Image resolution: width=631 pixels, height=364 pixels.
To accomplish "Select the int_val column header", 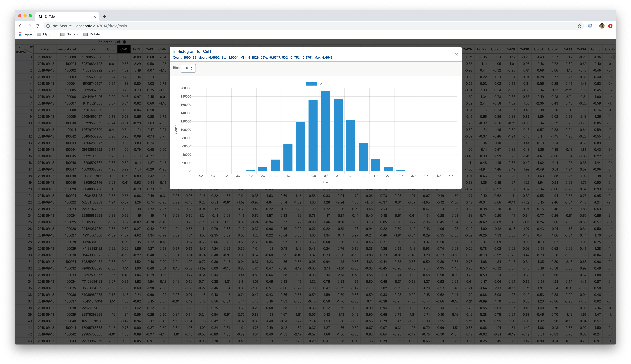I will [91, 49].
